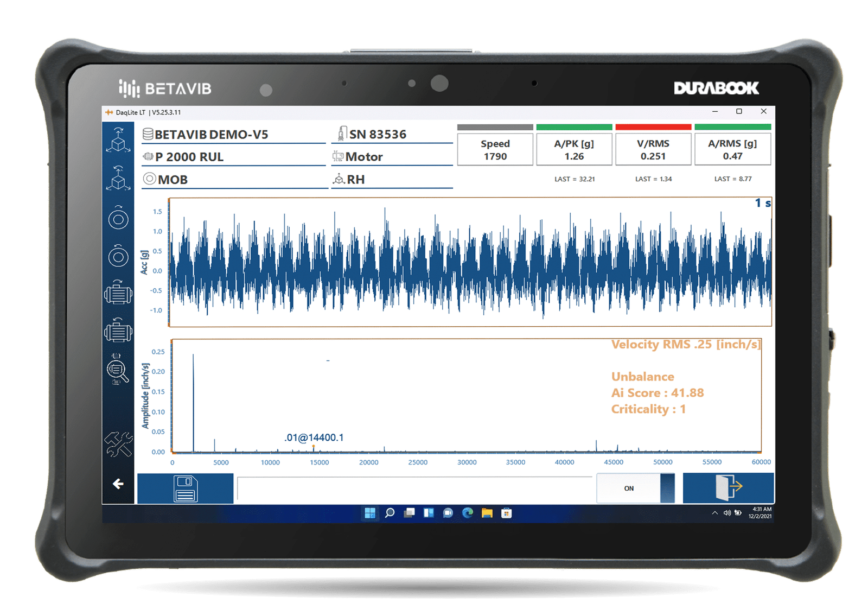868x603 pixels.
Task: Go to previous machine using counter-clockwise motor icon
Action: pos(118,331)
